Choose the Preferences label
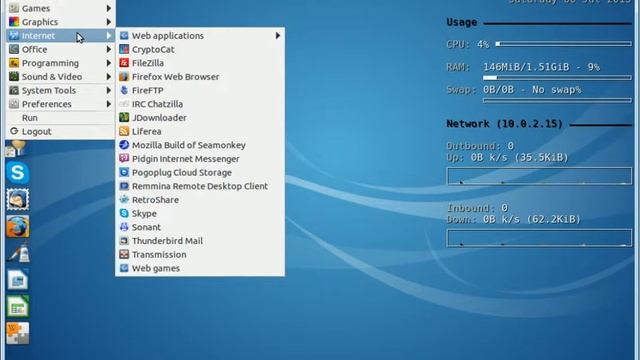640x360 pixels. [47, 104]
